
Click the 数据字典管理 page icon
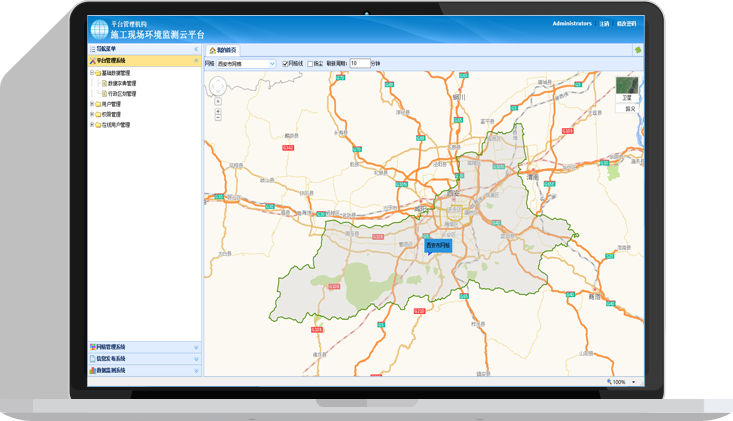pyautogui.click(x=104, y=83)
